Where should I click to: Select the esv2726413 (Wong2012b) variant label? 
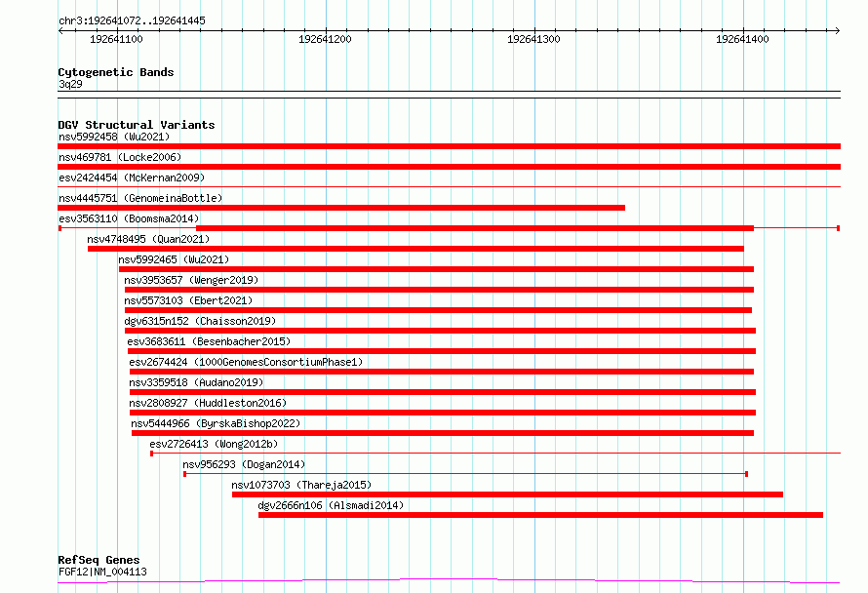click(x=214, y=444)
